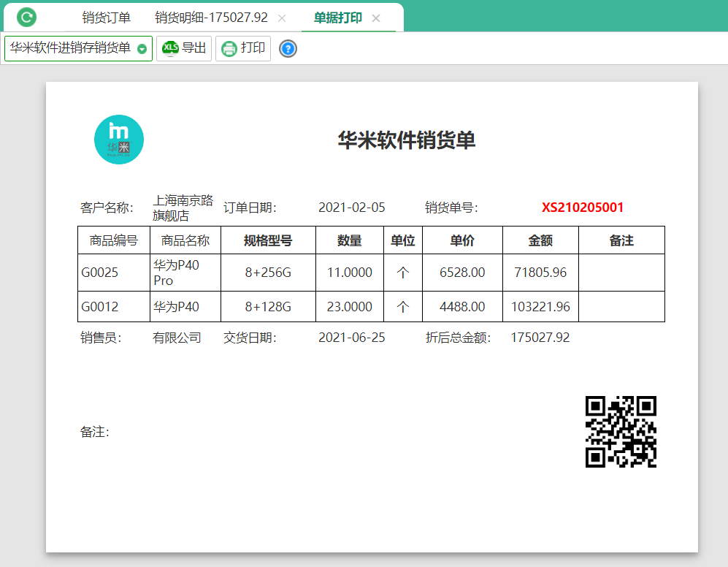Click the spec cell 8+256G

[269, 273]
